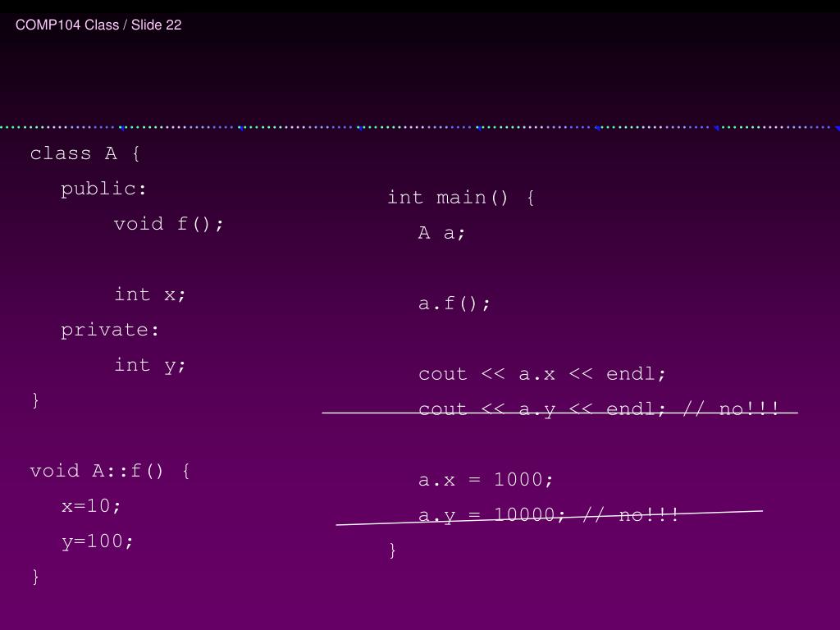Click the 'void A::f() {' definition line

110,471
